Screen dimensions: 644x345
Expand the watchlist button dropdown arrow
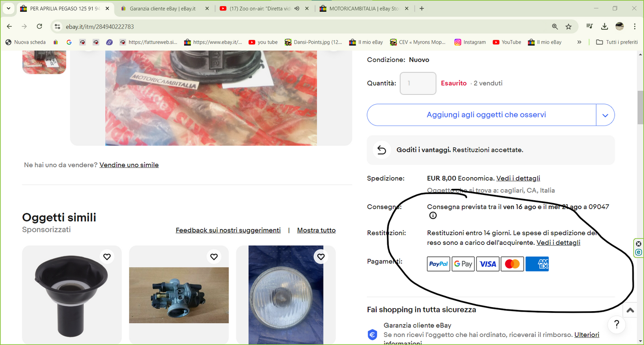pyautogui.click(x=605, y=115)
